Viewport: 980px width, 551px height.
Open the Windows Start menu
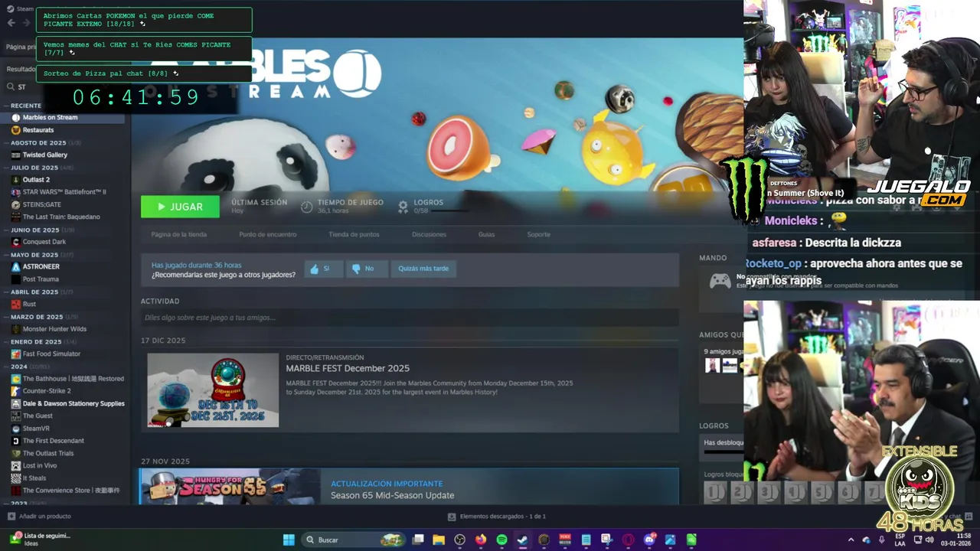coord(289,540)
